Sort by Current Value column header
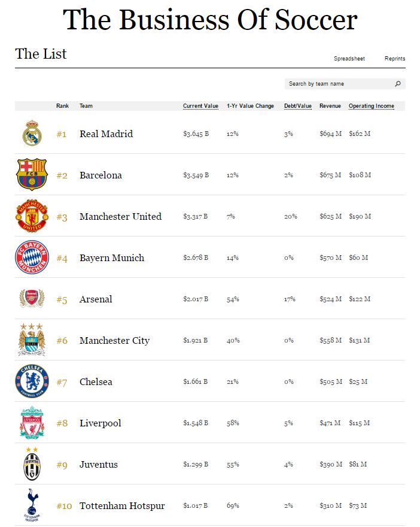420x527 pixels. pyautogui.click(x=200, y=106)
